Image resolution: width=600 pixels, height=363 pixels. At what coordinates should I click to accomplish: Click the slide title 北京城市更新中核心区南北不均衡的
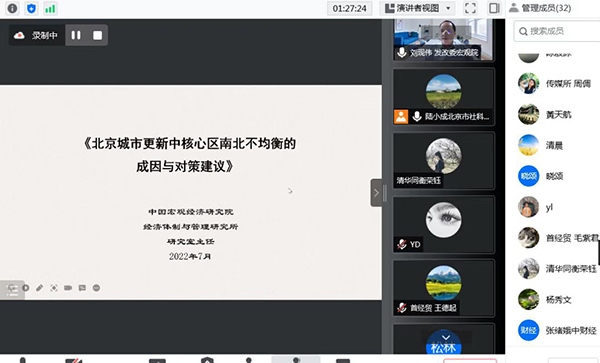pos(189,143)
